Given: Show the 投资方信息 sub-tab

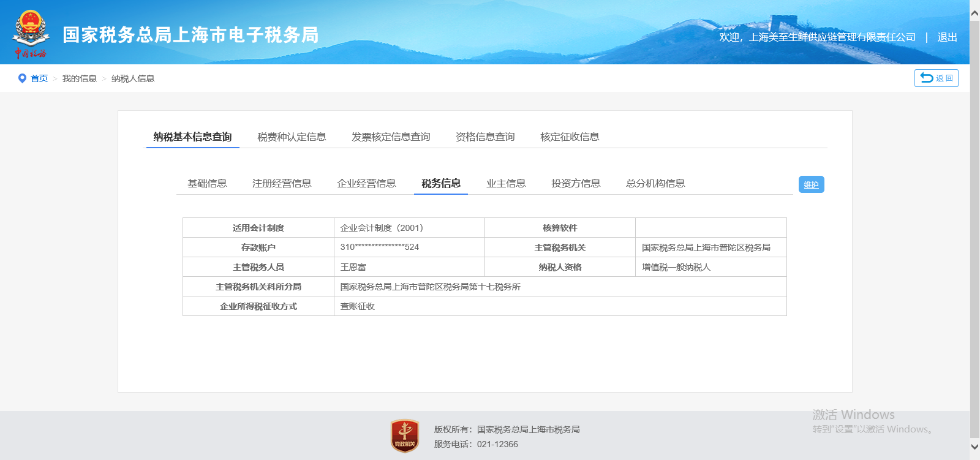Looking at the screenshot, I should (x=576, y=183).
